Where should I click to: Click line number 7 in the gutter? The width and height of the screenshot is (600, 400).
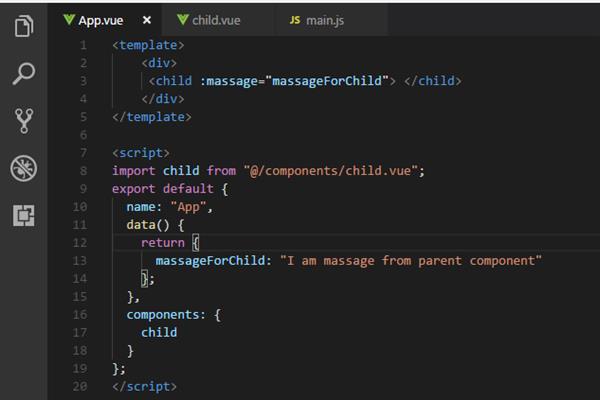(82, 152)
